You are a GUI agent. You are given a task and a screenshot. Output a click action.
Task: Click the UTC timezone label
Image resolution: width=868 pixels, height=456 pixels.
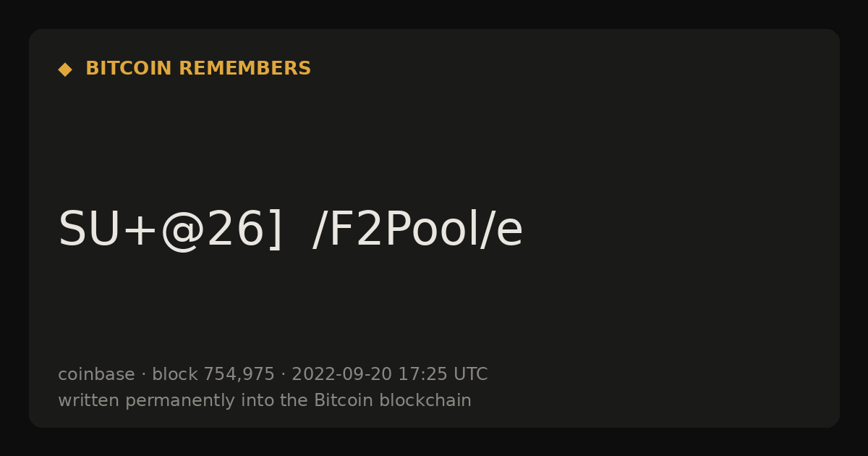470,375
